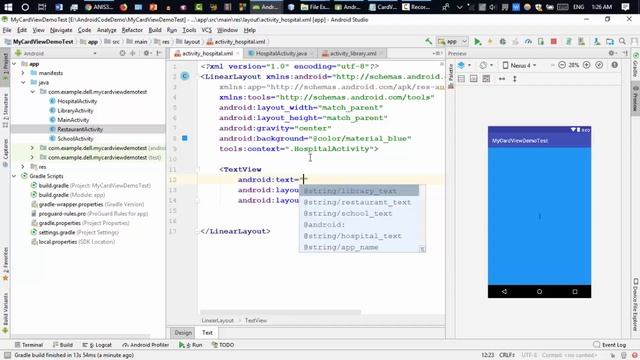
Task: Select the design plus blueprint view icon
Action: pos(486,78)
